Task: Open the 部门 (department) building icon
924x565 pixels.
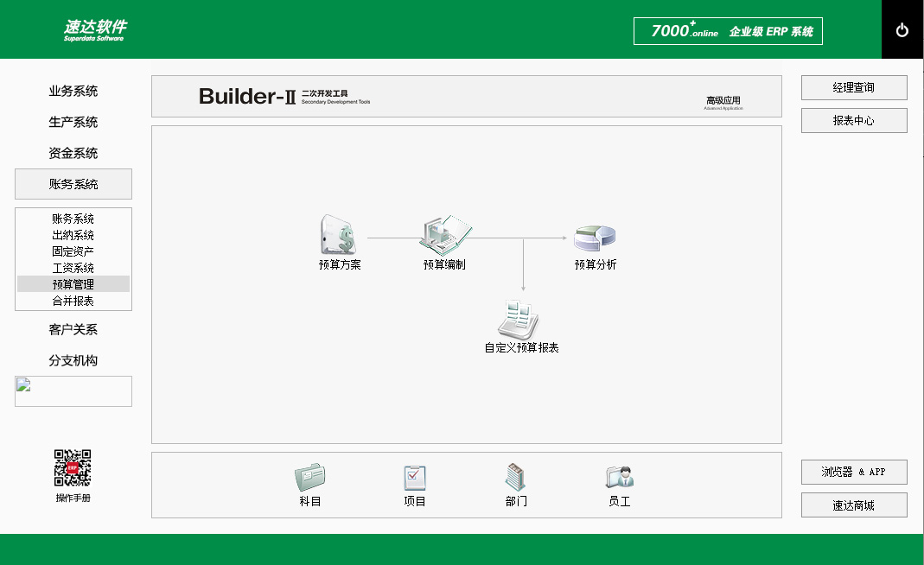Action: 515,476
